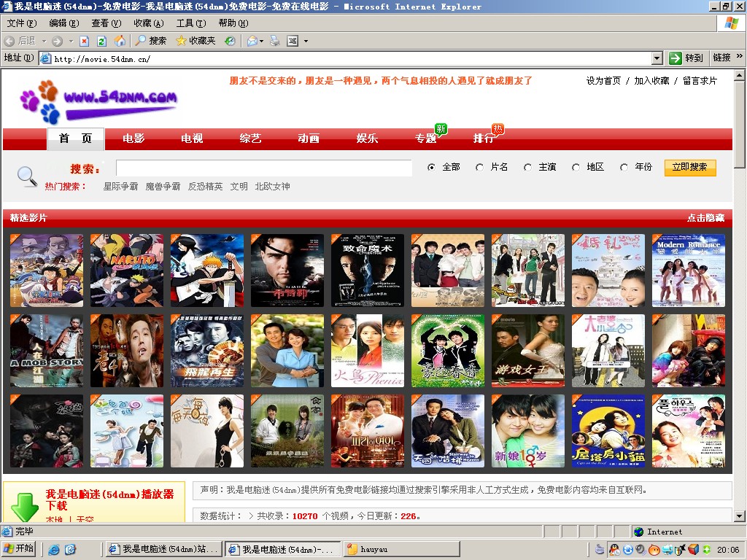The height and width of the screenshot is (560, 747).
Task: Click the 星际争霸 hot search link
Action: coord(120,187)
